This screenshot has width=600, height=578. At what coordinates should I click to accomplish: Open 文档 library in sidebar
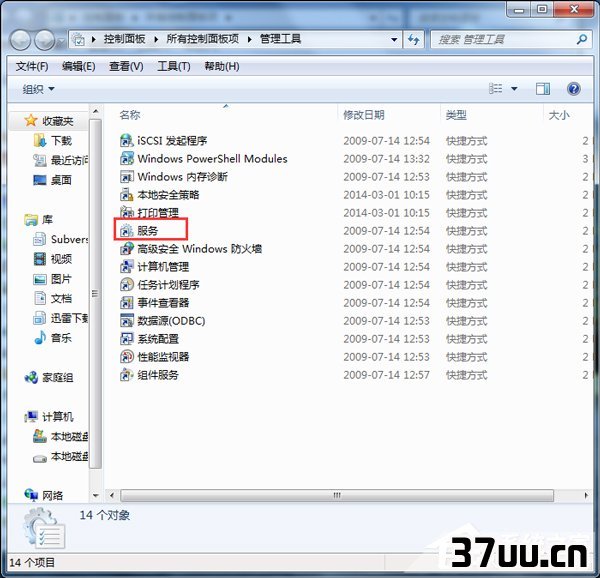(x=52, y=298)
